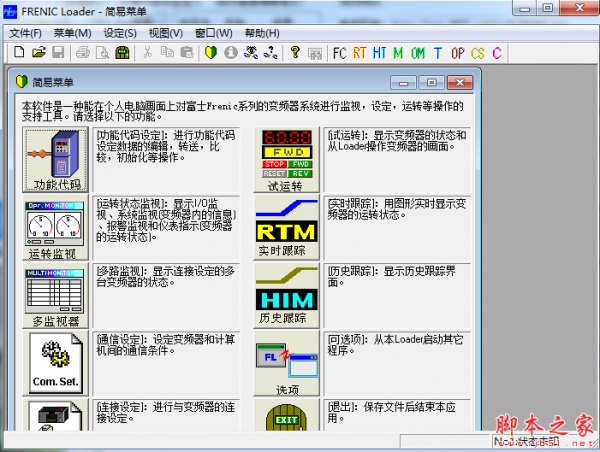Click the blue T toolbar shortcut

click(438, 53)
